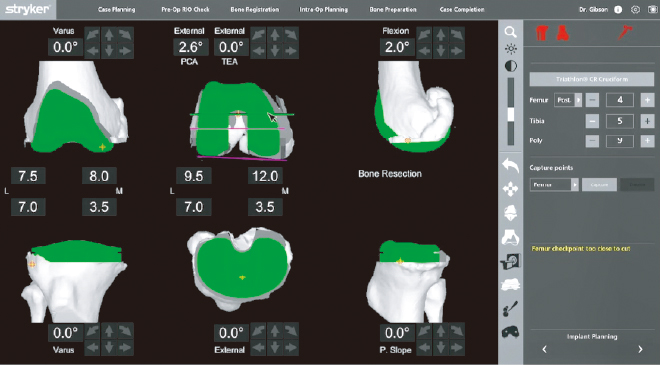Select the four-way move arrows icon

point(510,189)
